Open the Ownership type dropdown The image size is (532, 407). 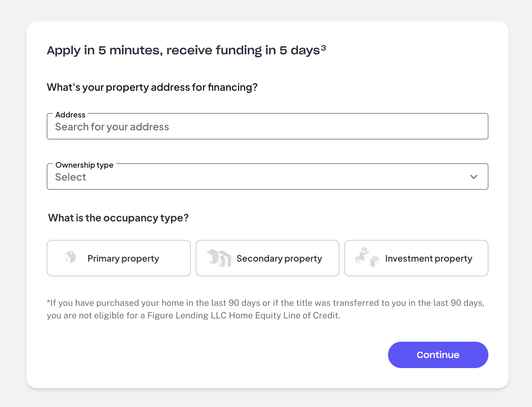click(x=267, y=177)
